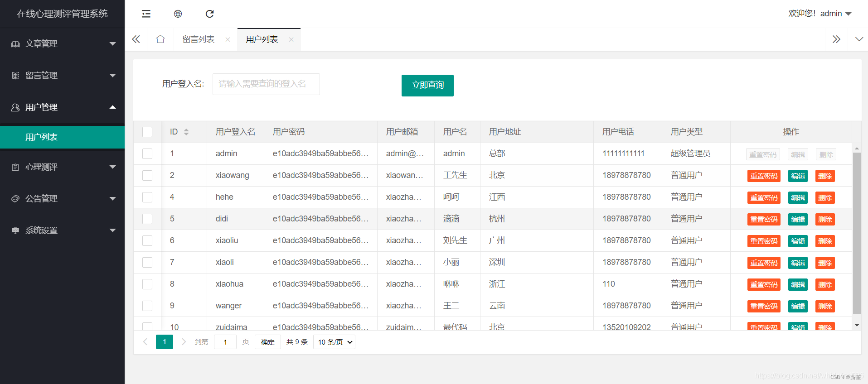Click 确定 pagination confirm button
The height and width of the screenshot is (384, 868).
(268, 342)
